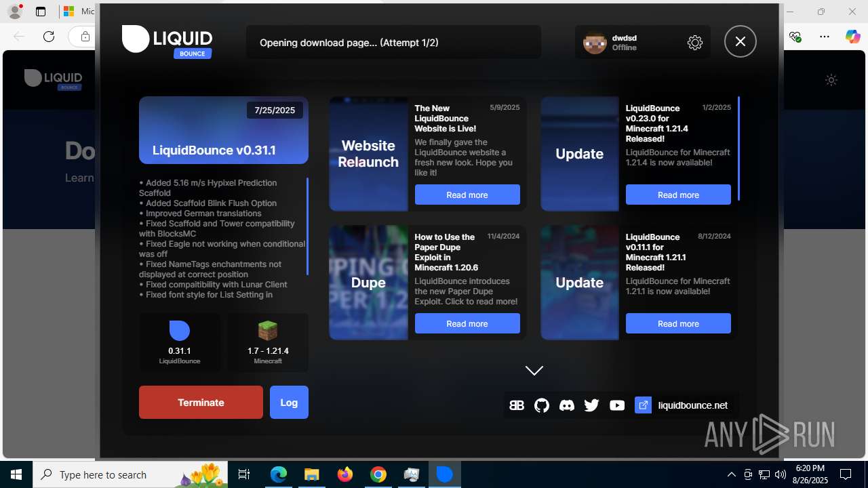This screenshot has height=488, width=868.
Task: Click 'How to Use the Paper Dupe Exploit' headline
Action: click(446, 252)
